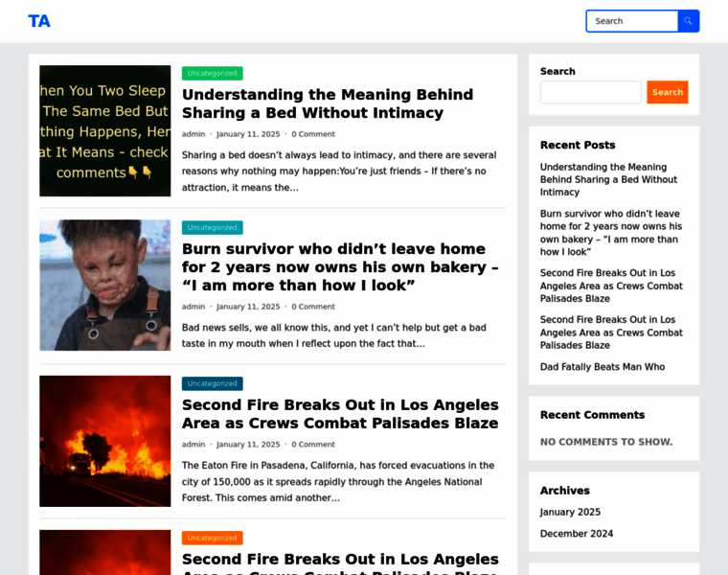Open third post's 'Second Fire Breaks Out' headline
The image size is (728, 575).
coord(340,414)
